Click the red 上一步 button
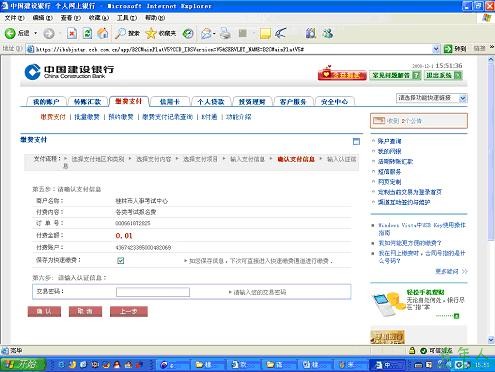 [129, 311]
